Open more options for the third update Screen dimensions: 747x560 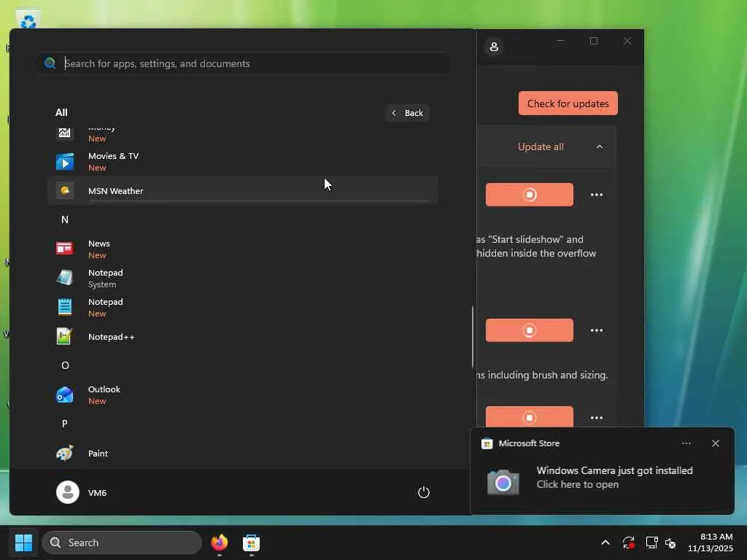click(597, 417)
